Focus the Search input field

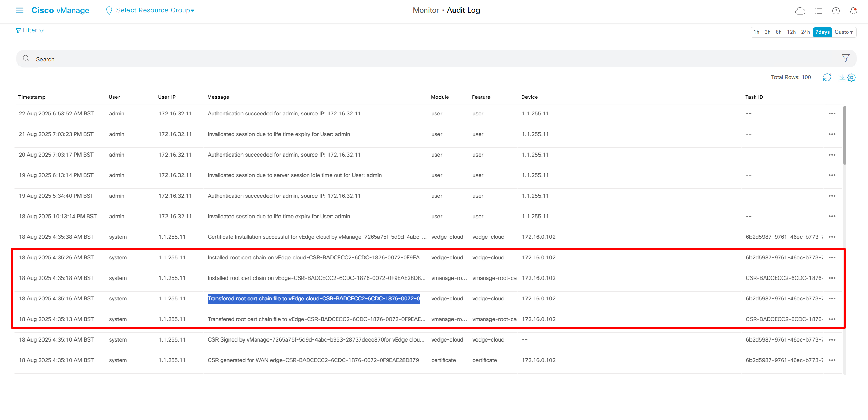click(411, 59)
